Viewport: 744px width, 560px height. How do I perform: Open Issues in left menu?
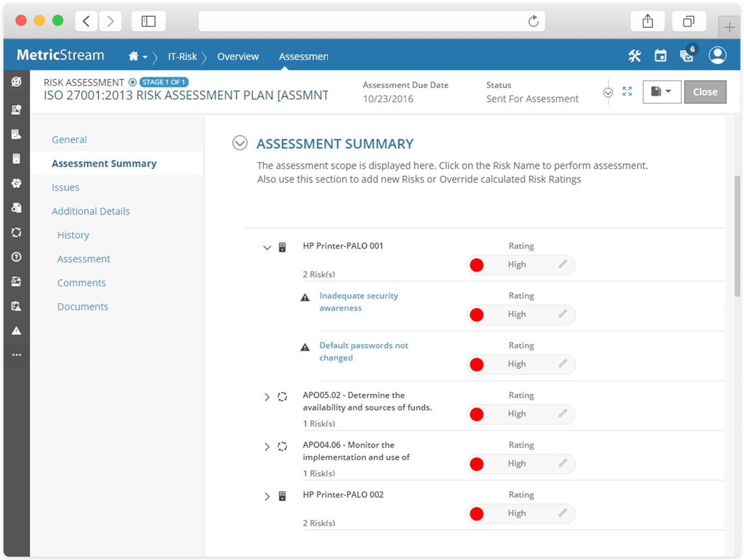(x=65, y=187)
